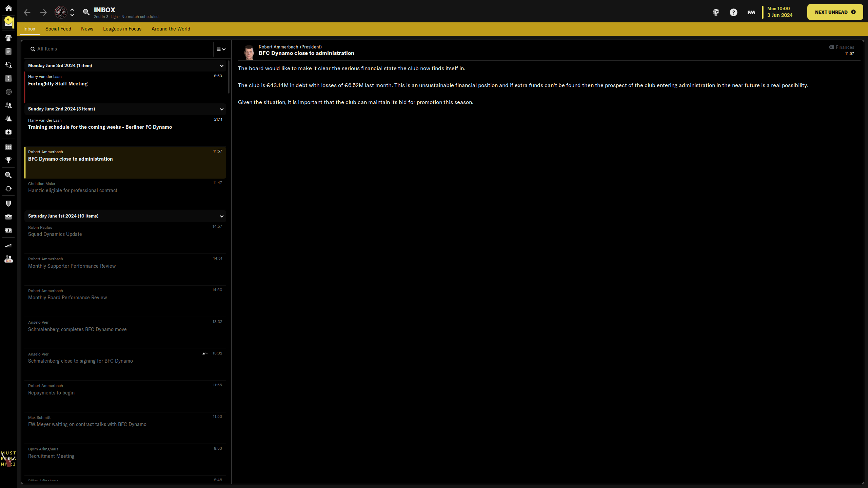Select the Hamzic eligible for professional contract message
The height and width of the screenshot is (488, 868).
(73, 190)
